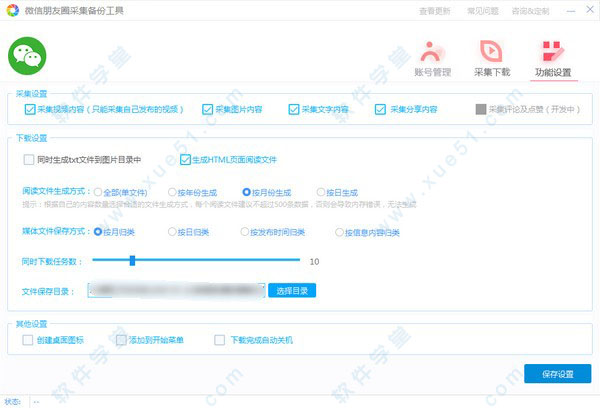Screen dimensions: 600x408
Task: Open 咨询&定制 menu item
Action: point(530,11)
